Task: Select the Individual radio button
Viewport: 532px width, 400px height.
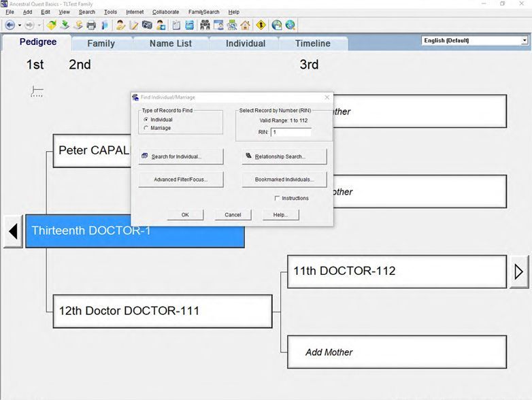Action: click(146, 120)
